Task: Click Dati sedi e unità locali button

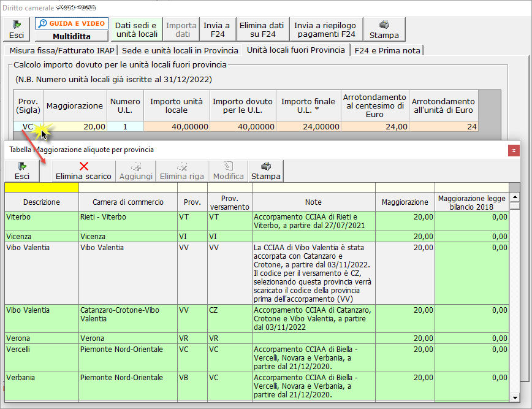Action: [x=136, y=29]
